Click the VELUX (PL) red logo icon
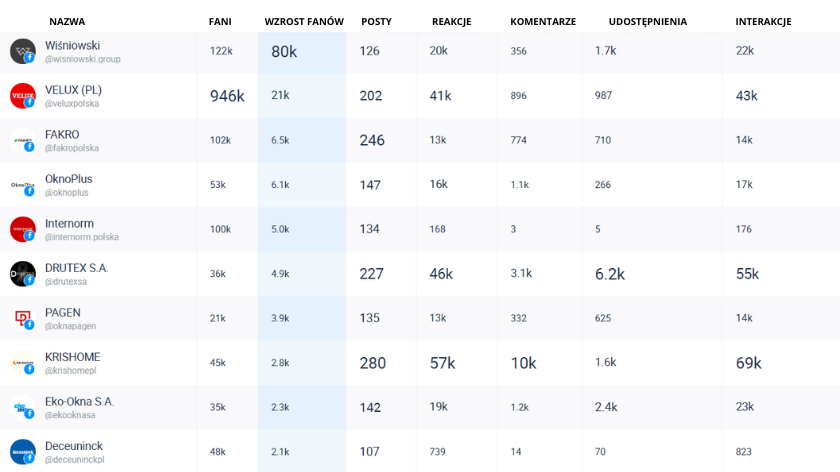The width and height of the screenshot is (840, 472). [x=22, y=96]
